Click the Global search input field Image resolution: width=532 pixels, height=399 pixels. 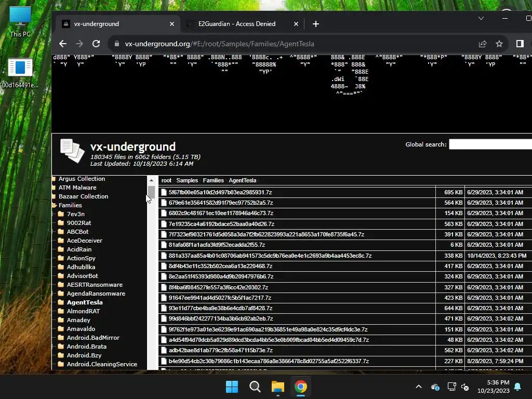pyautogui.click(x=490, y=144)
